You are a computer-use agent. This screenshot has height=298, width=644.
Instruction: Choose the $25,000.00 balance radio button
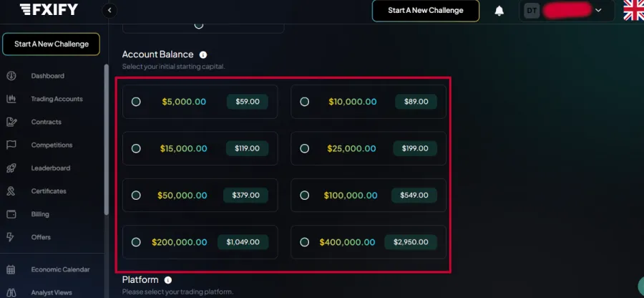pyautogui.click(x=305, y=148)
